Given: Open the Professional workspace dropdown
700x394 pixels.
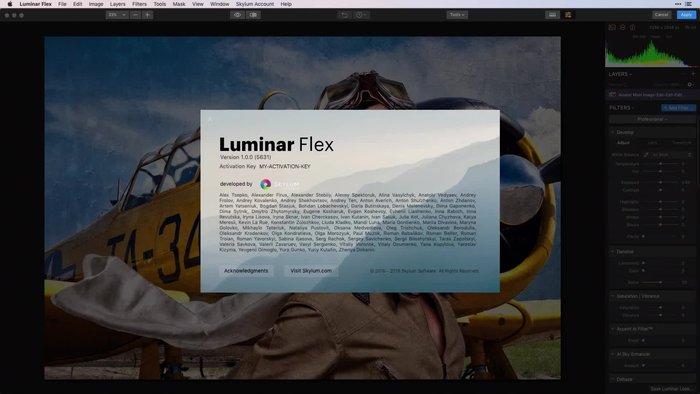Looking at the screenshot, I should (x=652, y=119).
